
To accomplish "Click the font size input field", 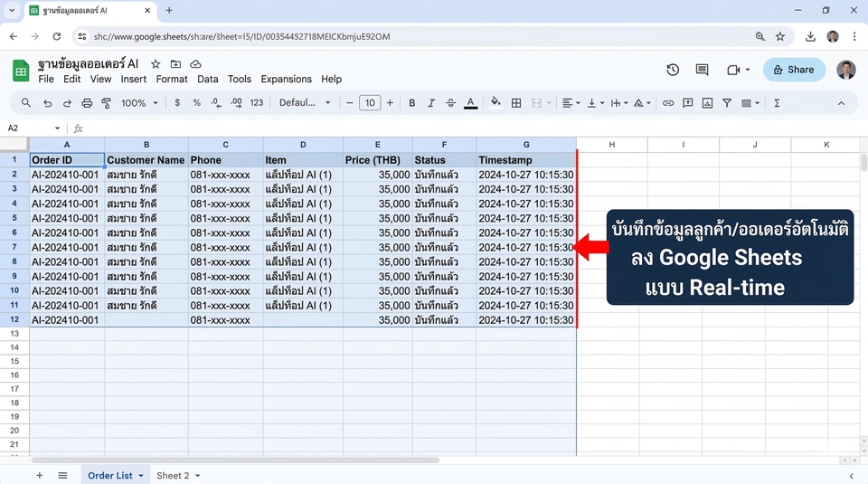I will (x=370, y=103).
